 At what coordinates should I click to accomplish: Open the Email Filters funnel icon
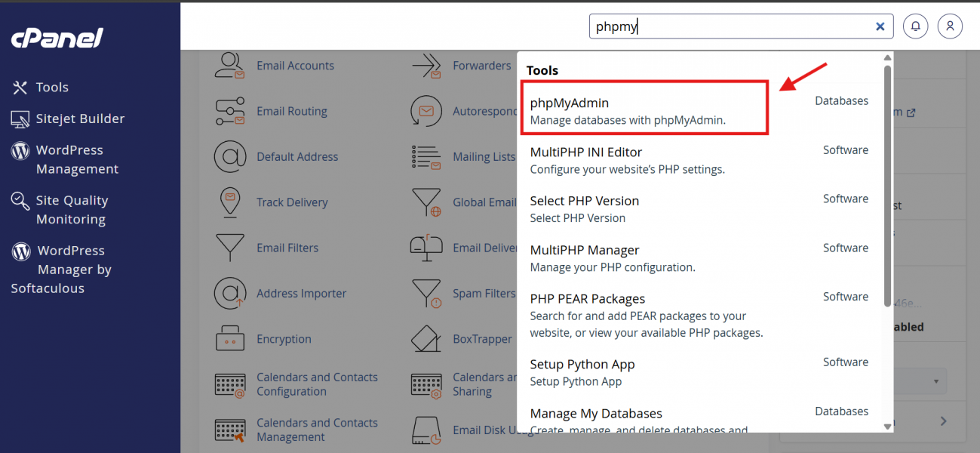[x=229, y=248]
